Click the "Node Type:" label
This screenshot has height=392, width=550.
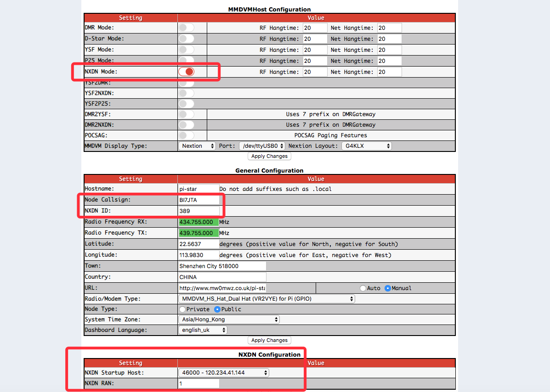101,309
